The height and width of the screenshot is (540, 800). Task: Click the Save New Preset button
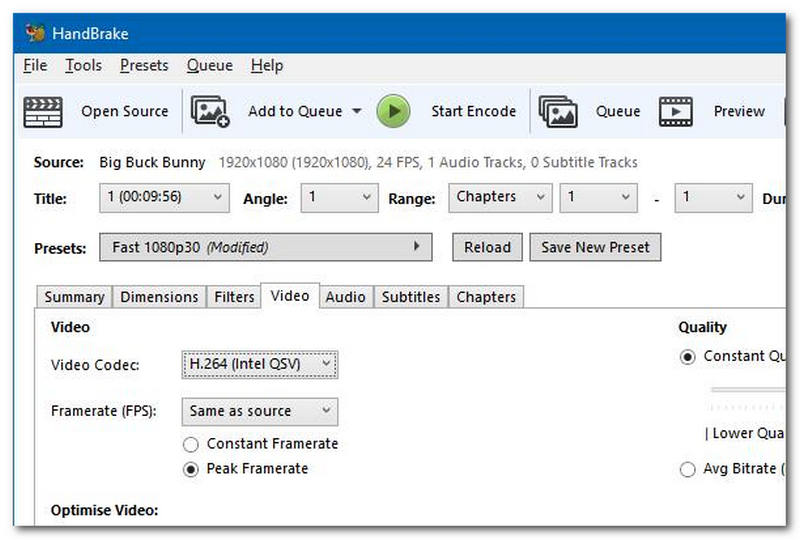tap(595, 248)
